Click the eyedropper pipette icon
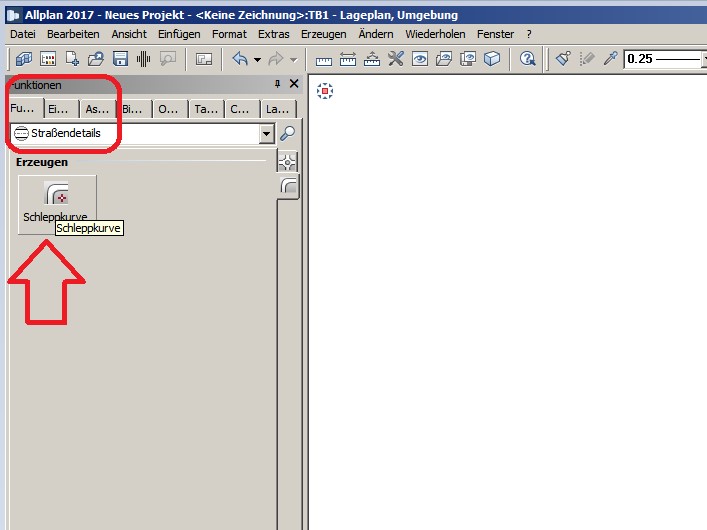 click(609, 59)
